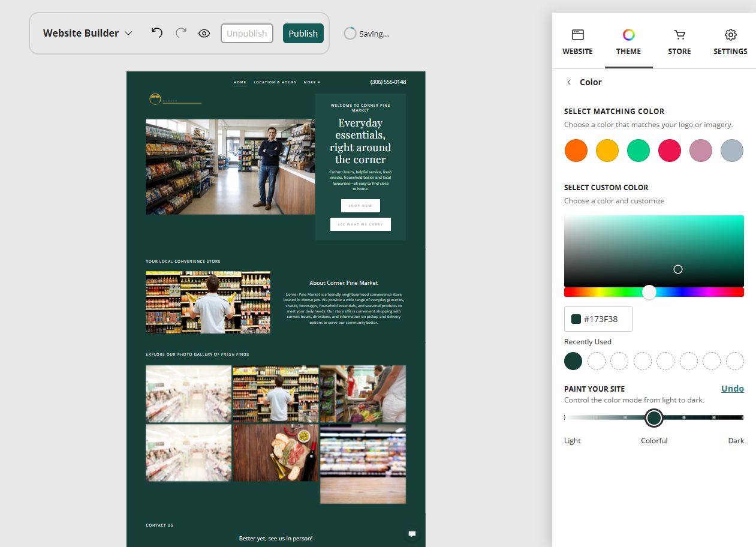Select the crimson red matching color swatch

(670, 151)
